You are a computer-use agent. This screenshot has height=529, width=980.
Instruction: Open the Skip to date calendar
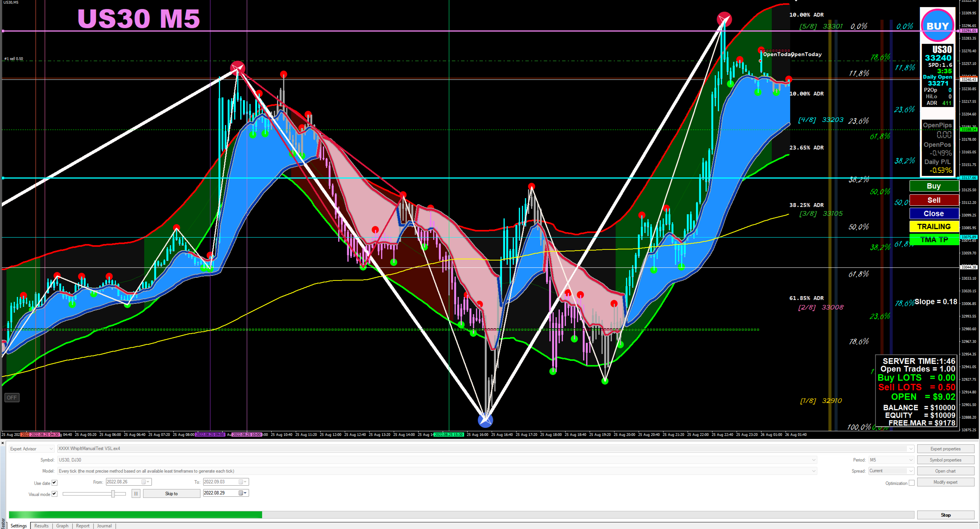tap(243, 493)
